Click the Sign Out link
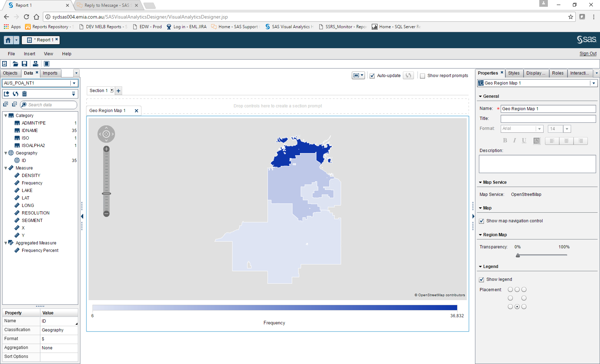The height and width of the screenshot is (364, 600). 588,54
